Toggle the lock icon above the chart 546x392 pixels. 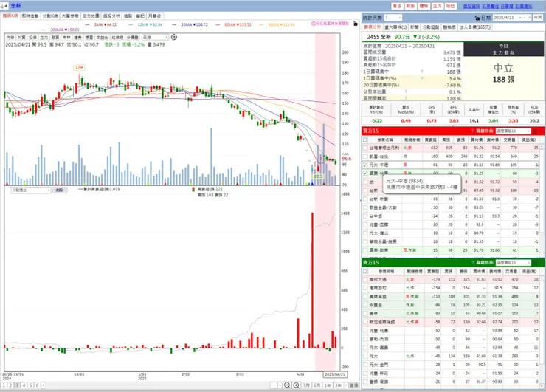(355, 24)
